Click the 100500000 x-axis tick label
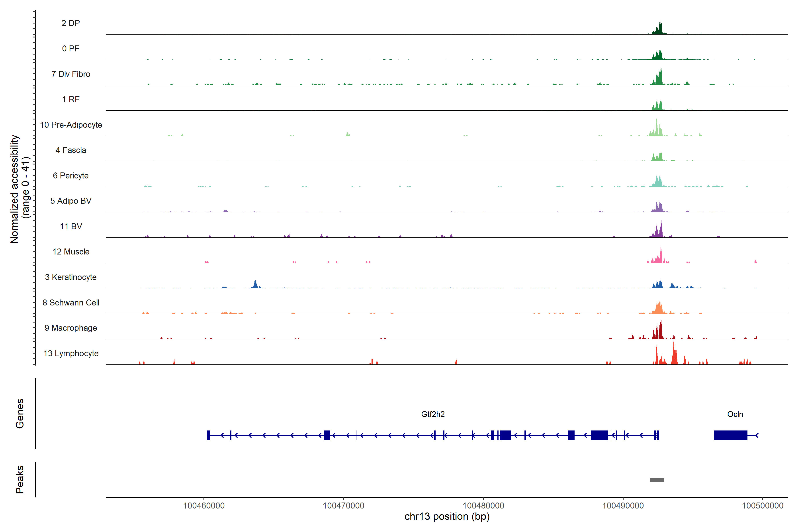The width and height of the screenshot is (798, 532). point(762,506)
